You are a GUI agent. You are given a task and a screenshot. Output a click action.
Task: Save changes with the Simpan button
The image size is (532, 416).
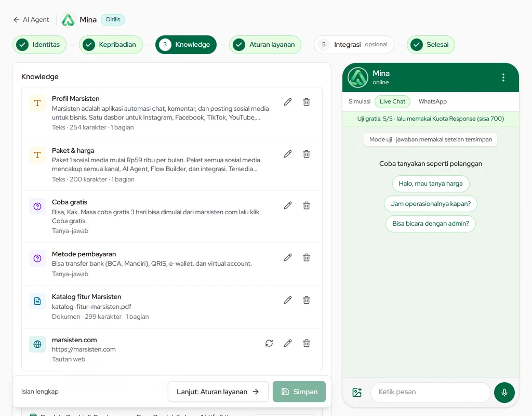[299, 392]
